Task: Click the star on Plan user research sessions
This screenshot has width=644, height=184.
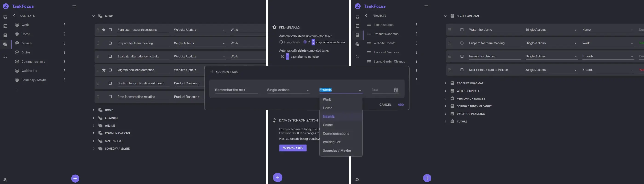Action: [103, 30]
